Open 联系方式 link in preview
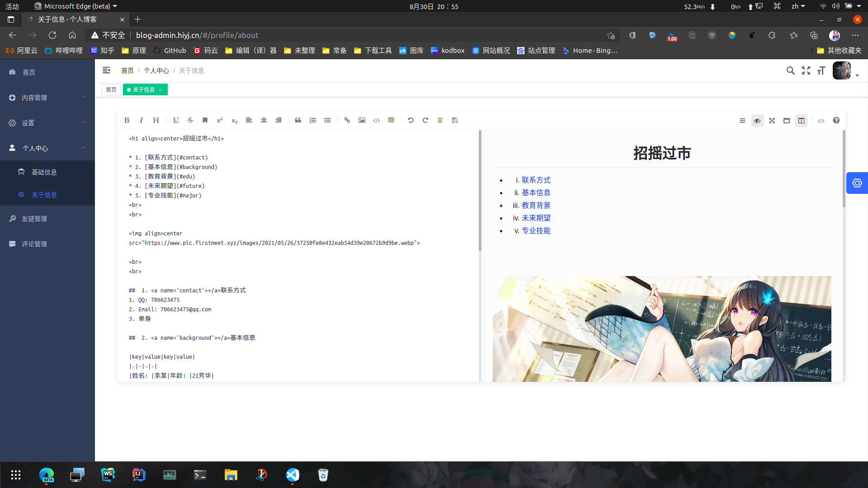 coord(536,180)
